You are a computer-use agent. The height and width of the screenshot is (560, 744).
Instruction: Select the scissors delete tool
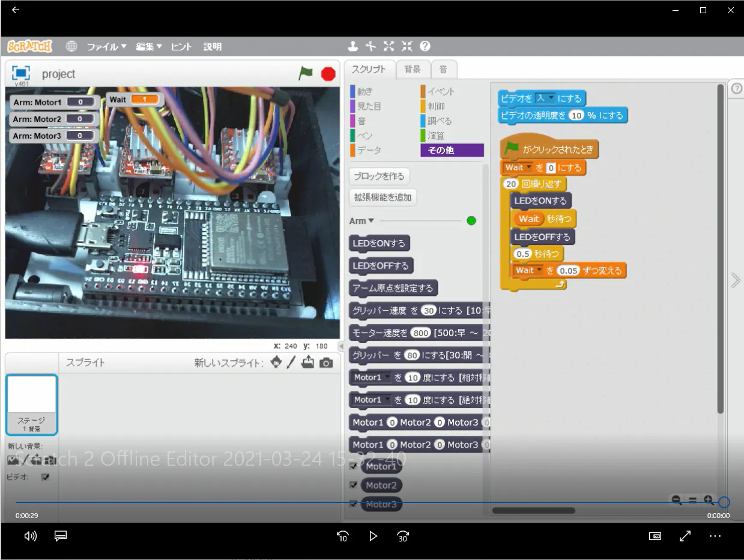tap(371, 46)
